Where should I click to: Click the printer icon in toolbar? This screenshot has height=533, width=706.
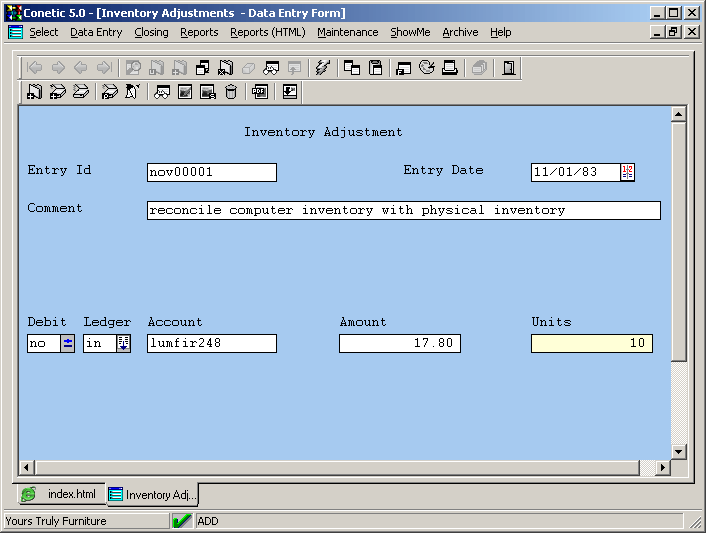[x=450, y=68]
